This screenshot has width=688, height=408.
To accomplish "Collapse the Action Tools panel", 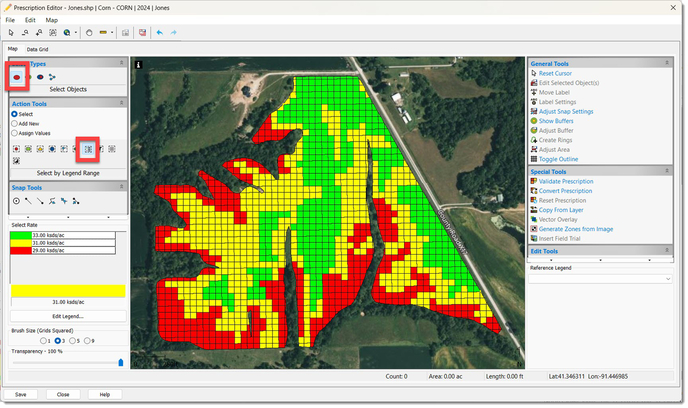I will 123,102.
